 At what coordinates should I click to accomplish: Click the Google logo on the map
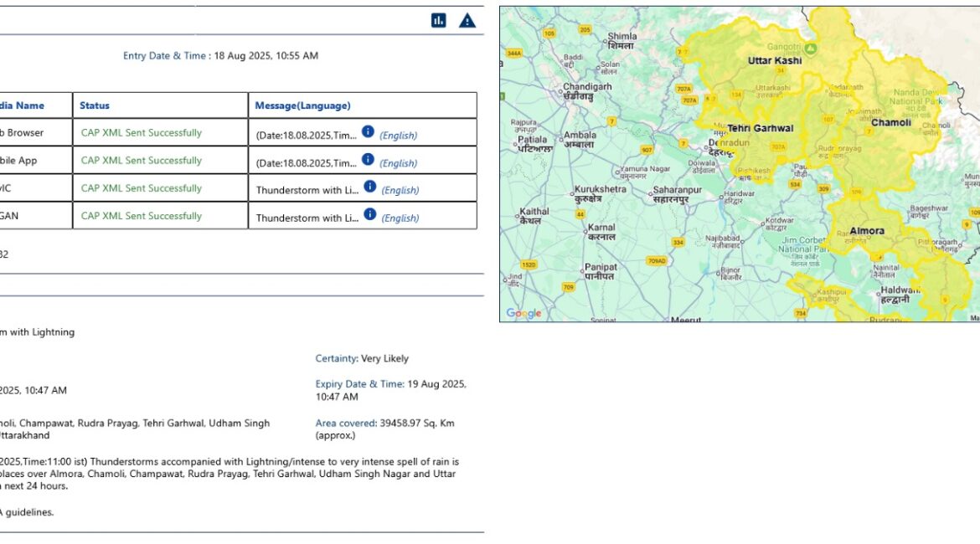[x=524, y=314]
